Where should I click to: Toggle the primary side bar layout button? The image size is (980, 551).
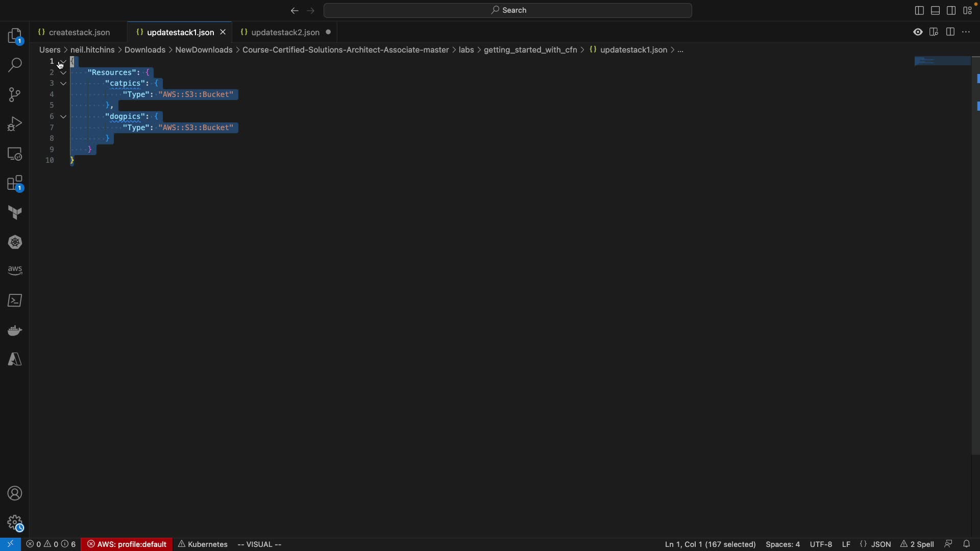coord(919,11)
